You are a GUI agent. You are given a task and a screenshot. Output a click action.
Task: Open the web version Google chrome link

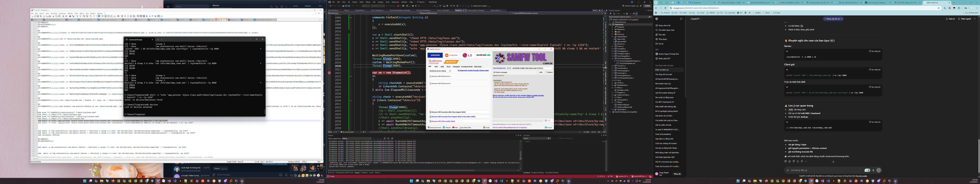tap(473, 71)
